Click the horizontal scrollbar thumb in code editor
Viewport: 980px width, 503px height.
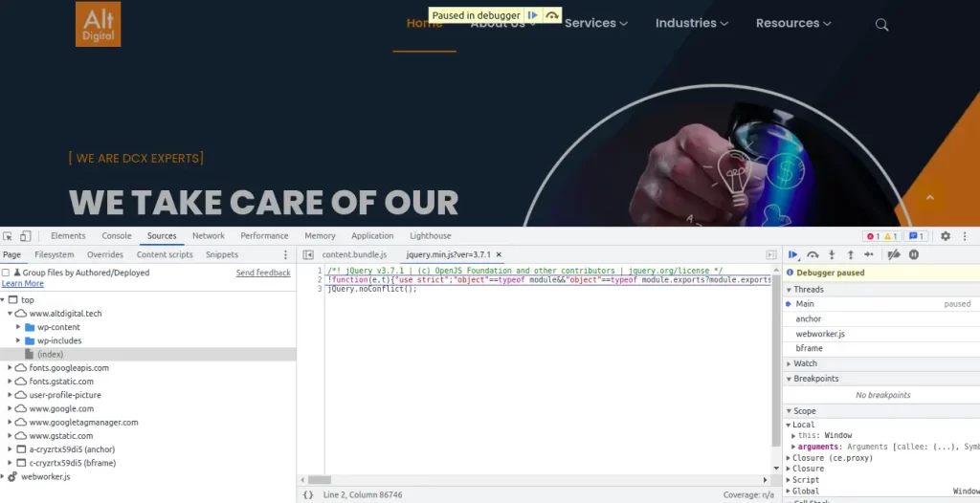click(320, 480)
